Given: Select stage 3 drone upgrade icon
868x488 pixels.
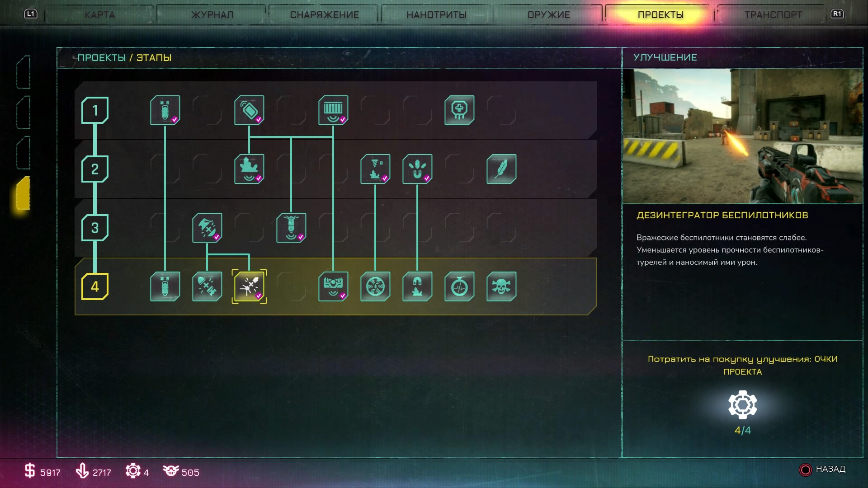Looking at the screenshot, I should coord(207,227).
